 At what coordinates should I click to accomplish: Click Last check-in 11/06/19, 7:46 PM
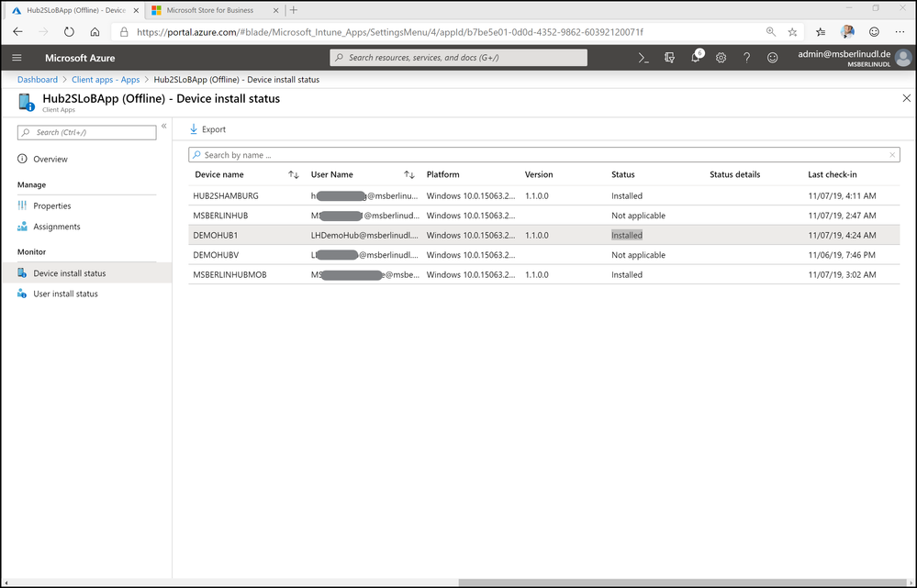click(842, 255)
